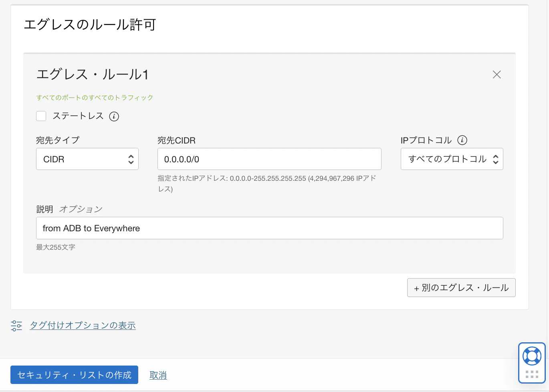The image size is (549, 392).
Task: Add another rule with 別のエグレス・ルール
Action: click(461, 288)
